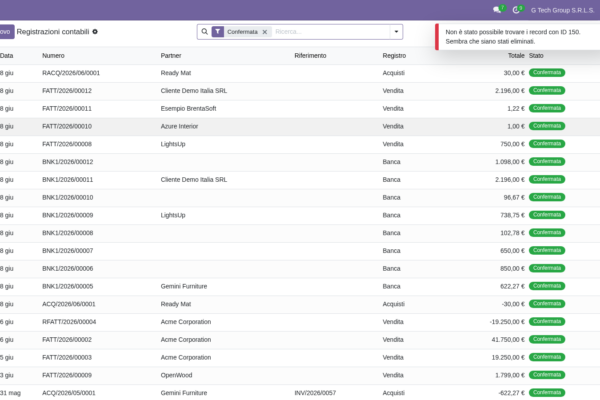Click the search magnifier icon
This screenshot has width=600, height=400.
[x=205, y=32]
